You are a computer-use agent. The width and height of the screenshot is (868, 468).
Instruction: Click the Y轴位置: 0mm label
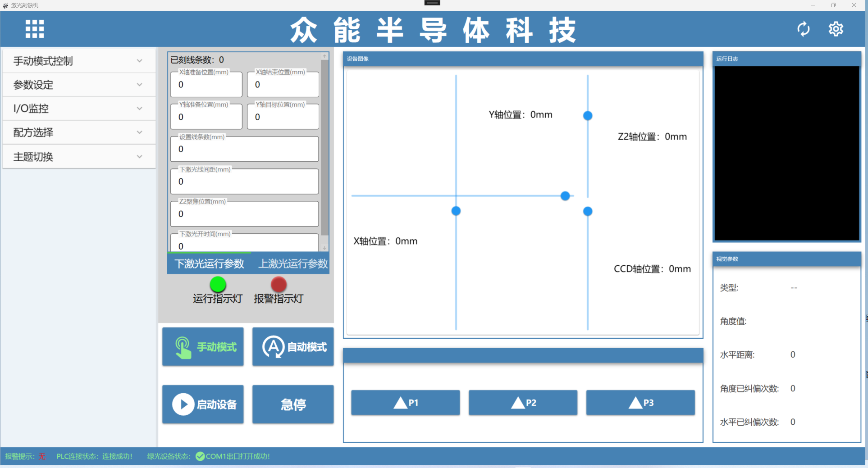coord(521,115)
